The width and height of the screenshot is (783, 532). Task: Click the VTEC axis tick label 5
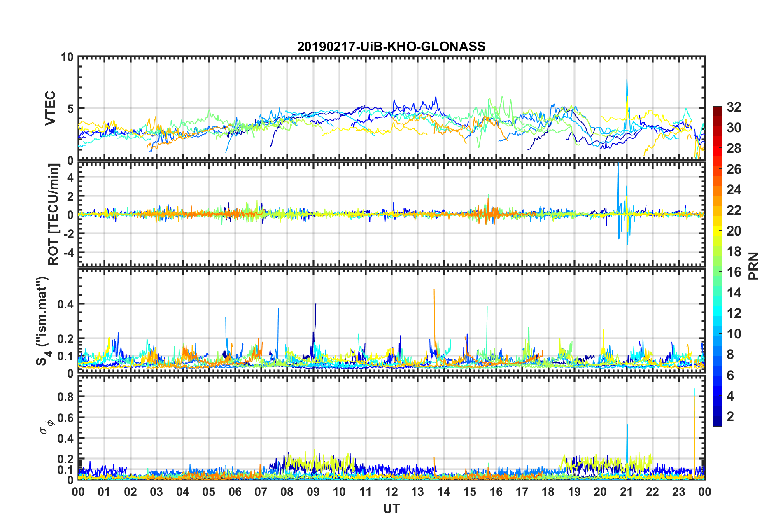[x=70, y=109]
